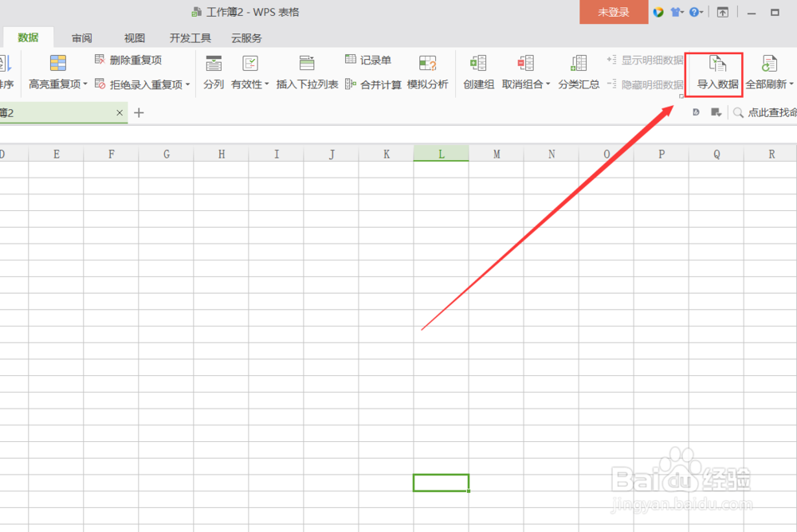Click Refresh All (全部刷新) icon
Viewport: 797px width, 532px height.
coord(769,64)
